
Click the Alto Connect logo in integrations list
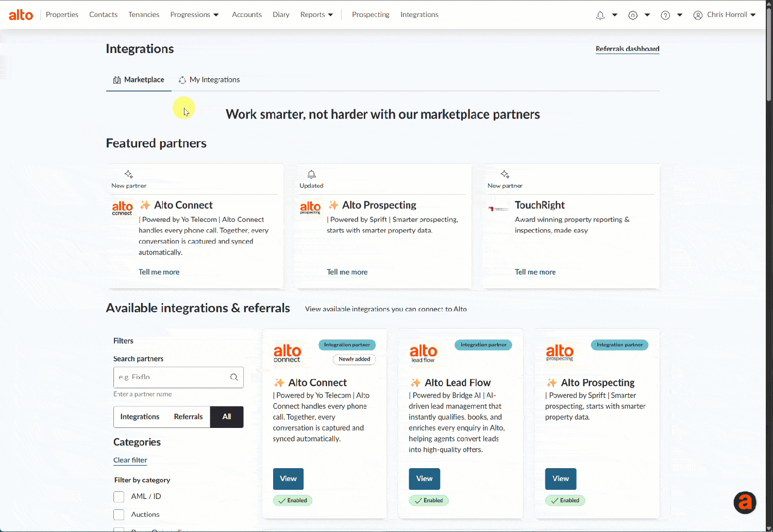(x=287, y=353)
